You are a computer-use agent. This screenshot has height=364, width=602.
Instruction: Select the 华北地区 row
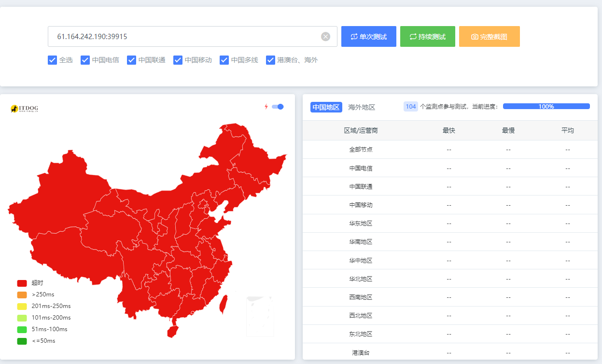click(450, 279)
